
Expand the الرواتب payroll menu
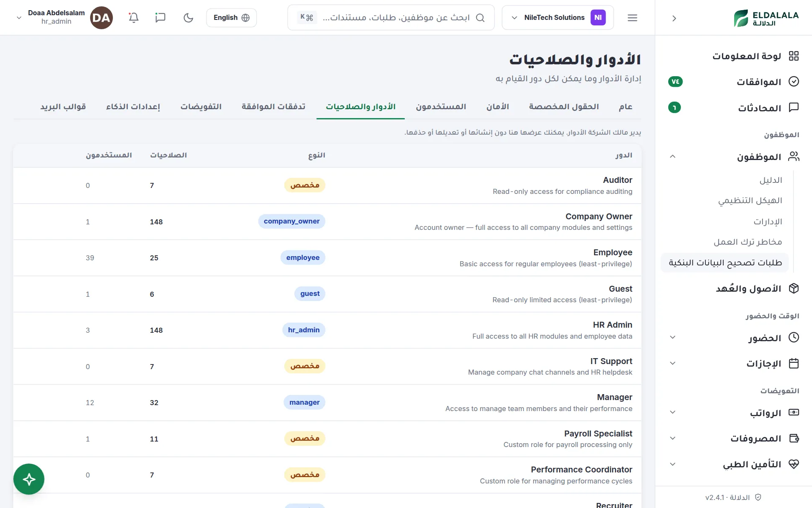pos(672,412)
